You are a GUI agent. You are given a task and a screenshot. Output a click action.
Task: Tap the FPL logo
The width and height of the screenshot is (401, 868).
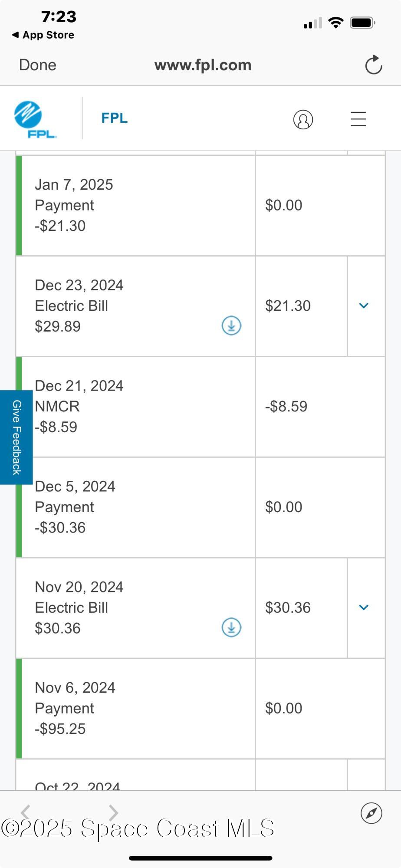pos(35,119)
